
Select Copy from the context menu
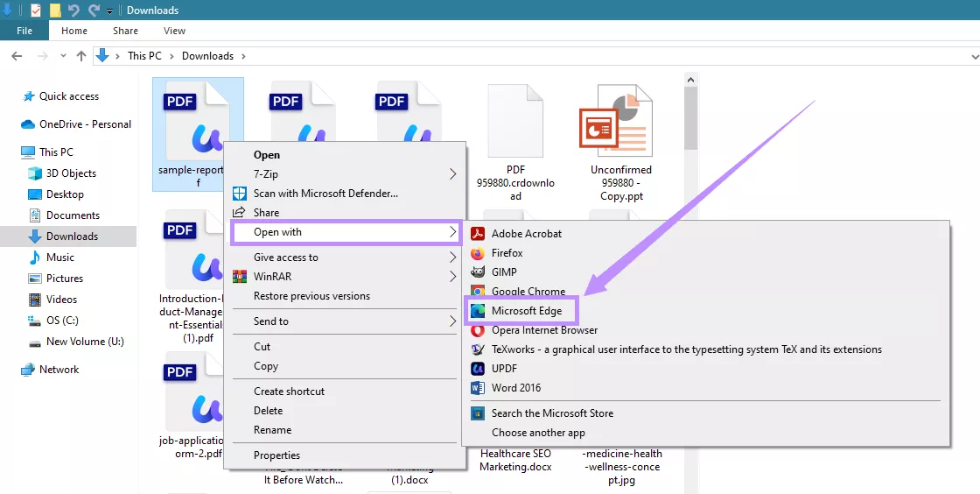[266, 366]
